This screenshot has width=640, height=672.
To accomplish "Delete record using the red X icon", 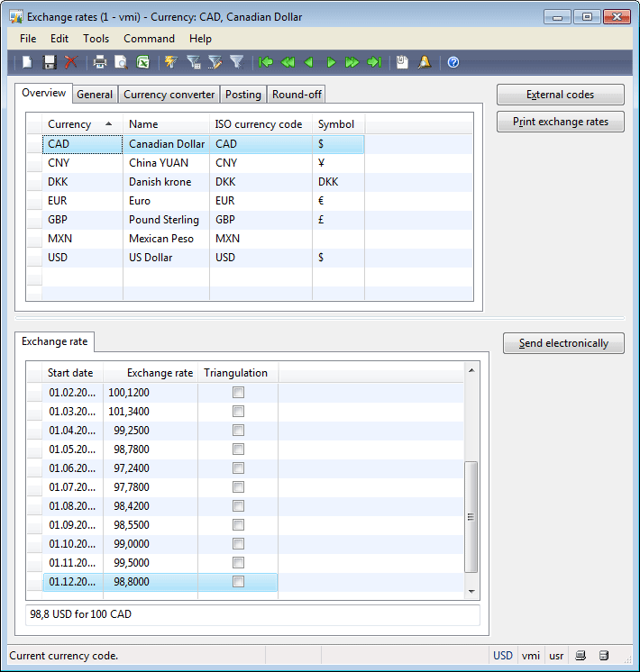I will click(71, 62).
